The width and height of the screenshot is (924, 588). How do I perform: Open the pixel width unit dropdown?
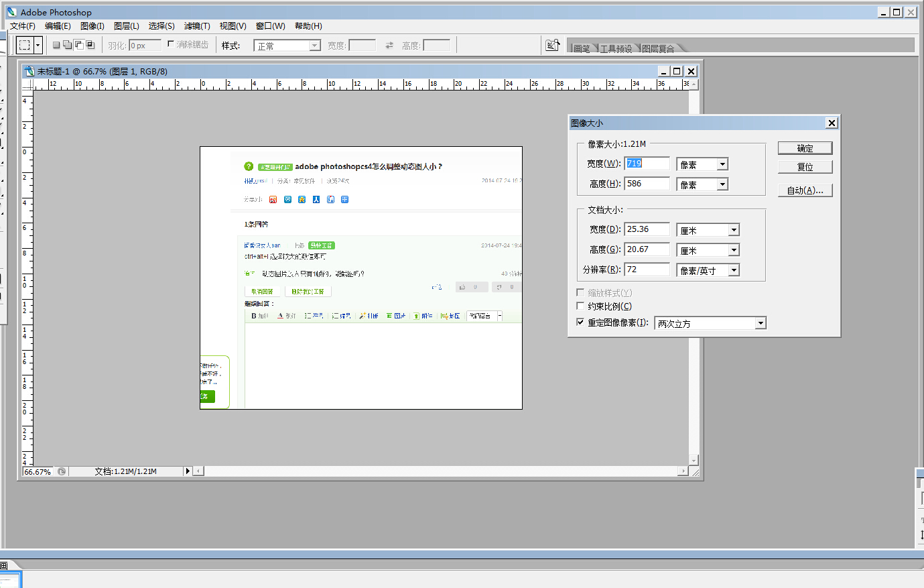[702, 164]
